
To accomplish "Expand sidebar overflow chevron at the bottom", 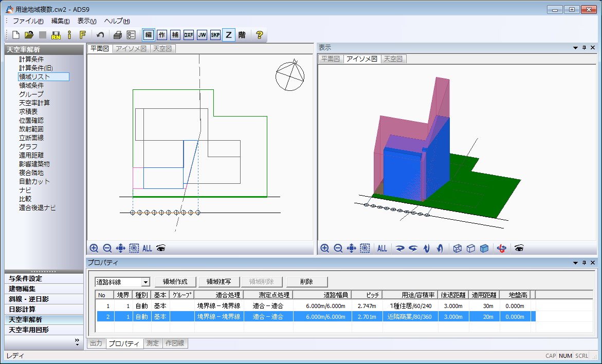I will (x=77, y=342).
